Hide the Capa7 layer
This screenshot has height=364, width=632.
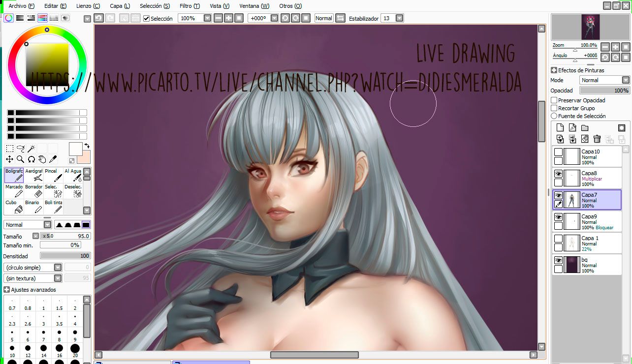pyautogui.click(x=558, y=195)
